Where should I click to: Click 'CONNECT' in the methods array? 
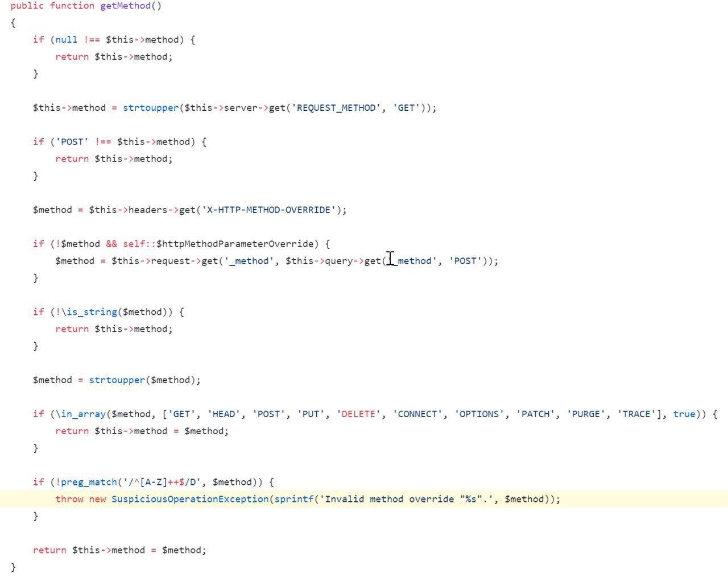(x=418, y=414)
